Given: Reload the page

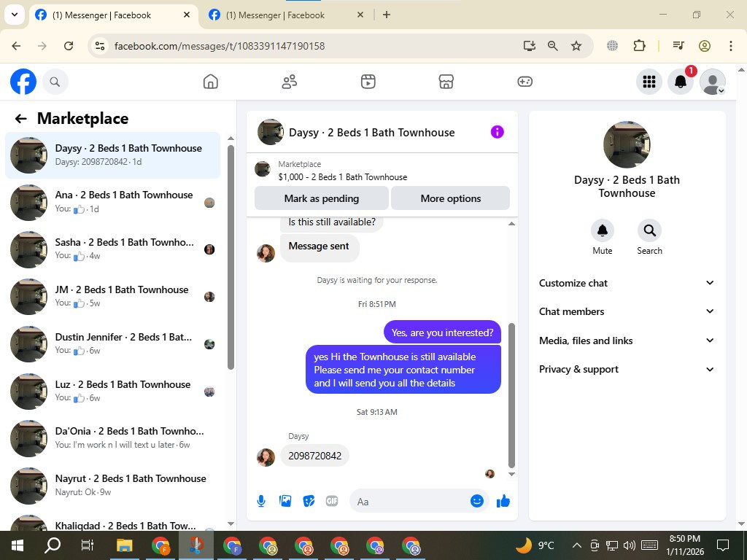Looking at the screenshot, I should pos(69,46).
